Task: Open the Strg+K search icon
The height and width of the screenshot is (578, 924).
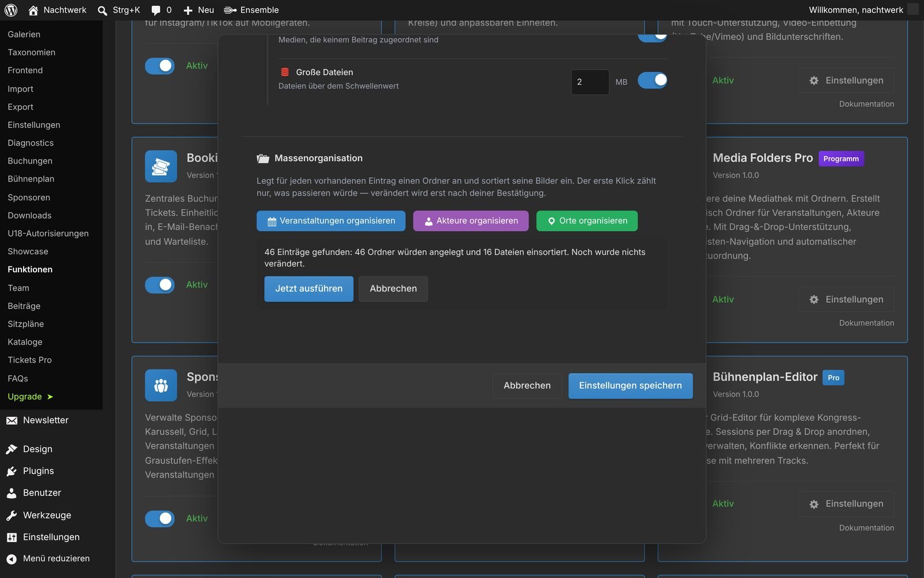Action: pos(102,10)
